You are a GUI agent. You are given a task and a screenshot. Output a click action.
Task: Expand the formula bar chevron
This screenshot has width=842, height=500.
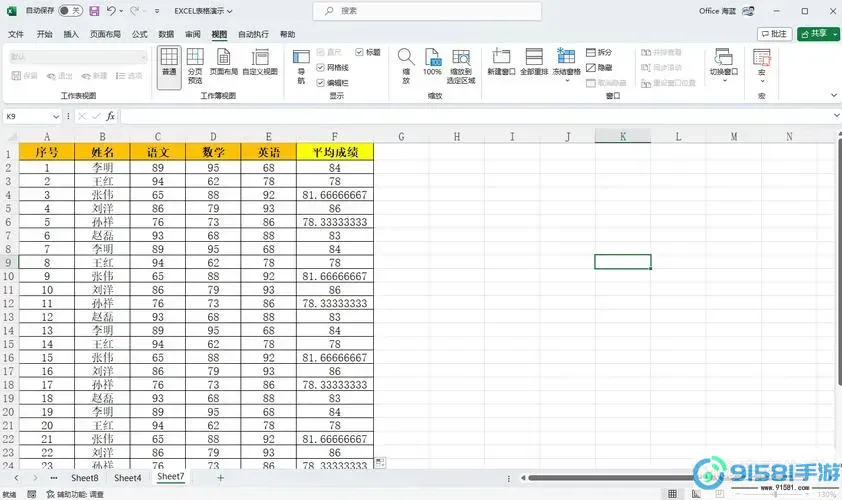point(836,115)
